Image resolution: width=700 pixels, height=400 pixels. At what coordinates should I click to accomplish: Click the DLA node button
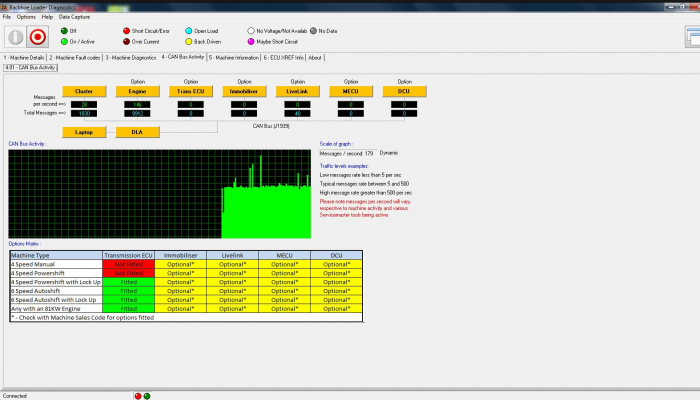[x=138, y=132]
